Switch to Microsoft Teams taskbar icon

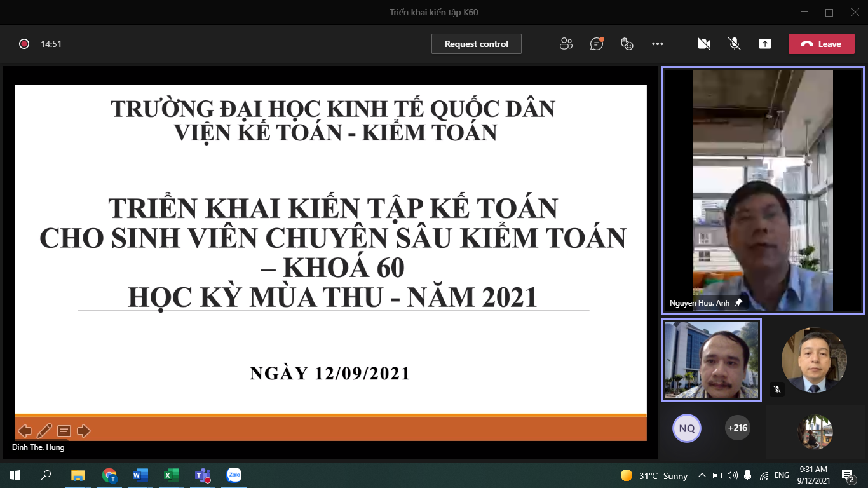pos(203,475)
